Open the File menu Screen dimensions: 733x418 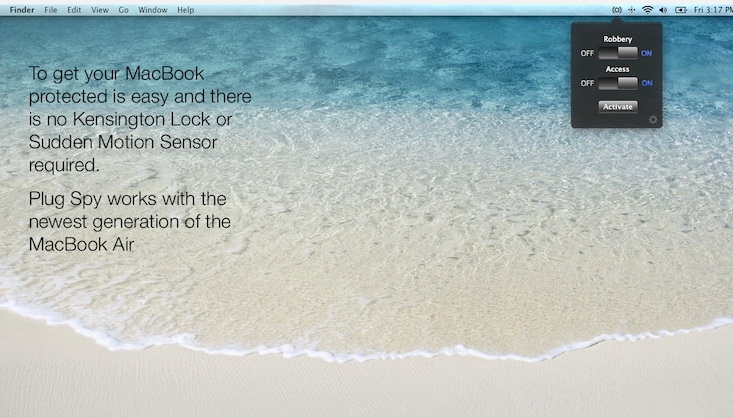point(50,10)
